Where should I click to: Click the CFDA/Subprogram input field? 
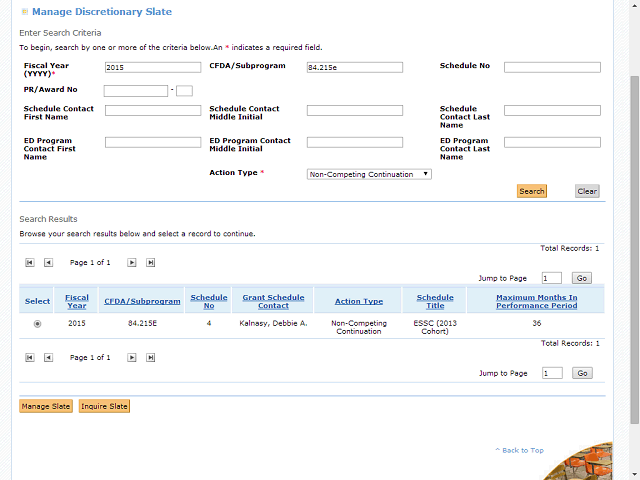click(355, 67)
